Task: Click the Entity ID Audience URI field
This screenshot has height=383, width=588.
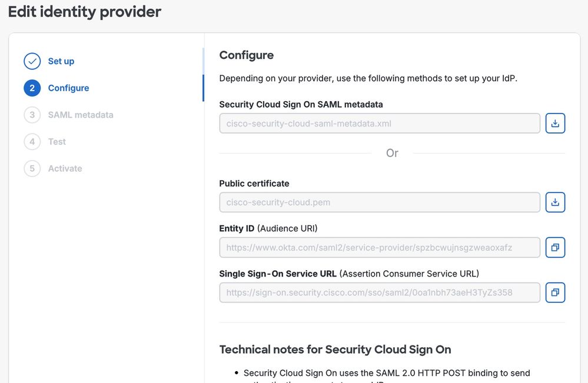Action: (x=379, y=248)
